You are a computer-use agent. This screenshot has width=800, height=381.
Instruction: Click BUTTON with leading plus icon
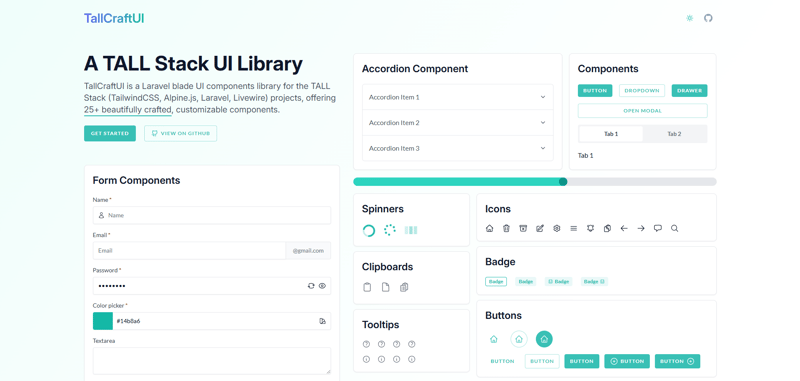[627, 361]
